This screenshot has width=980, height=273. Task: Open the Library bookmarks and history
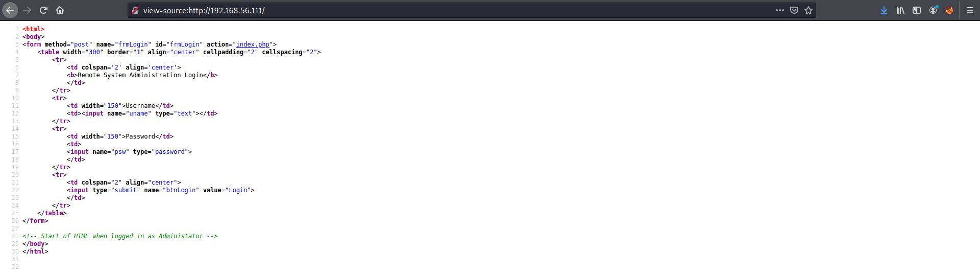click(x=900, y=10)
